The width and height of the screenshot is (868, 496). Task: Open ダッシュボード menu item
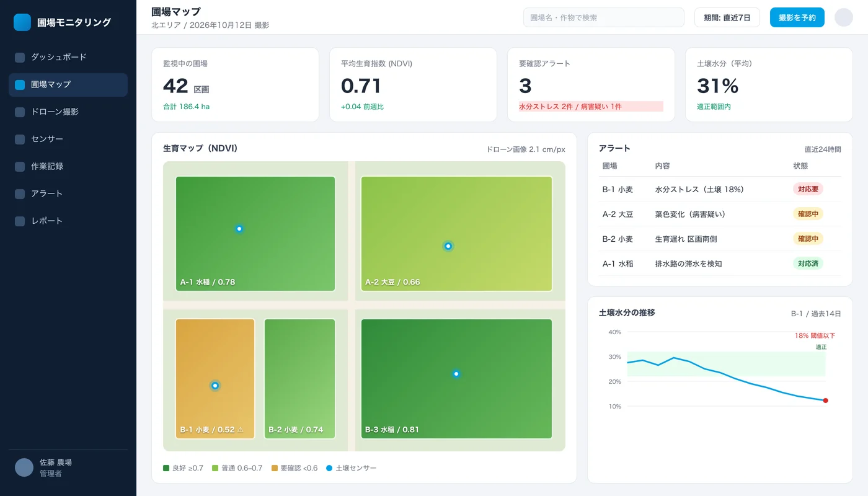[x=68, y=57]
